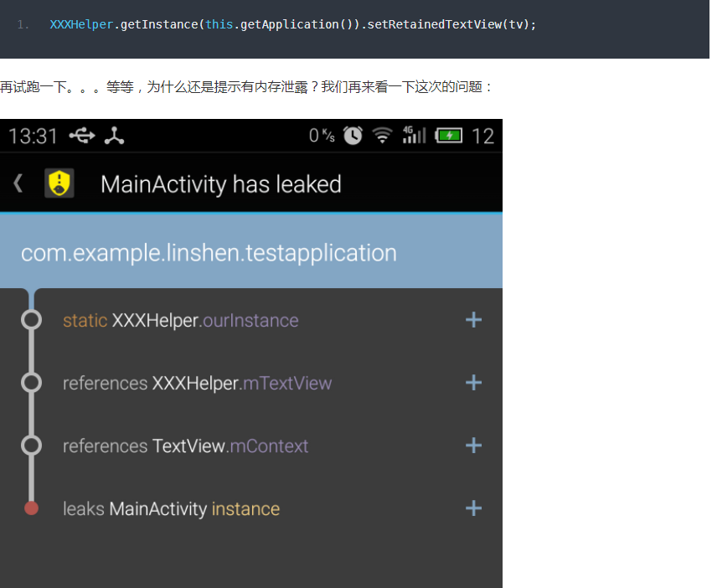Select the ourInstance trace node circle

31,319
